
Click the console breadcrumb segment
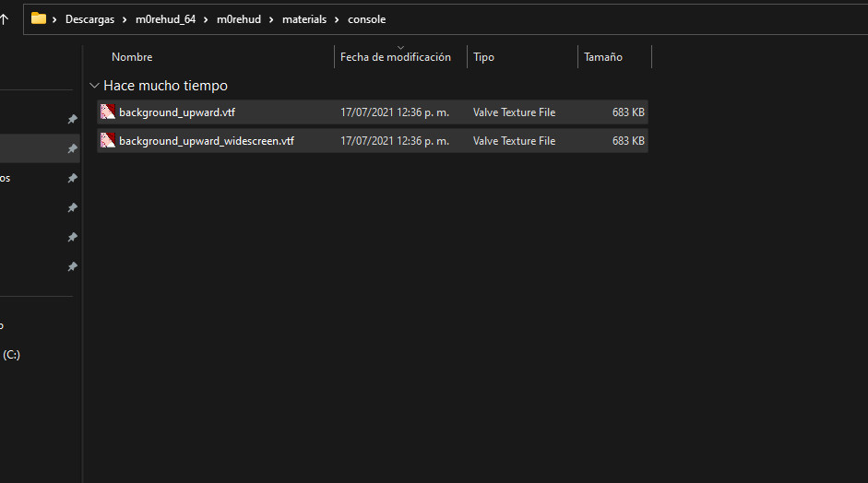(366, 19)
